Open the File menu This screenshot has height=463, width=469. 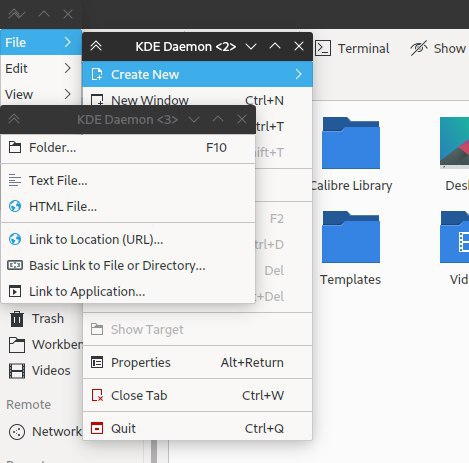click(41, 42)
